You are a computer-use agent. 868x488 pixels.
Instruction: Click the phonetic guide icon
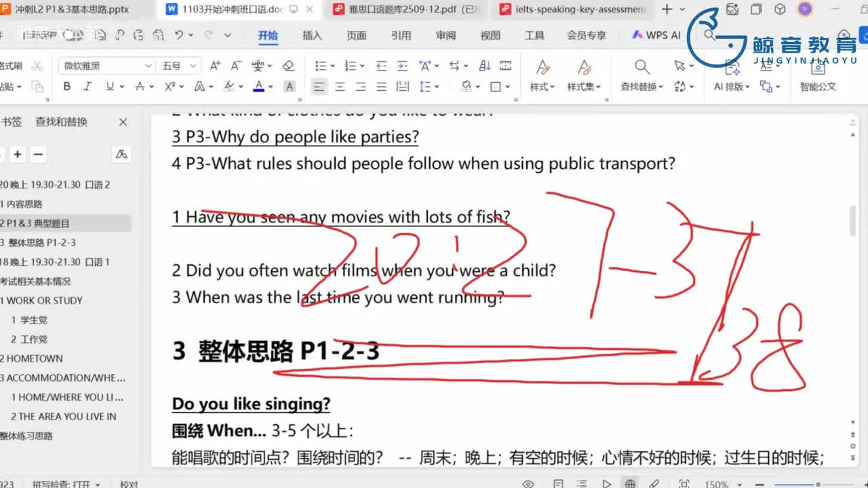258,66
